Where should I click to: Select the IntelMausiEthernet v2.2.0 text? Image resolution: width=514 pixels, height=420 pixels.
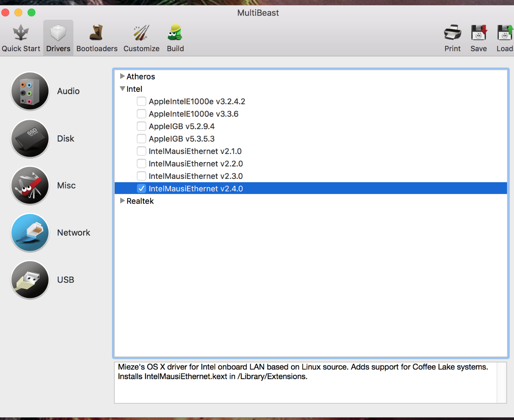coord(196,164)
